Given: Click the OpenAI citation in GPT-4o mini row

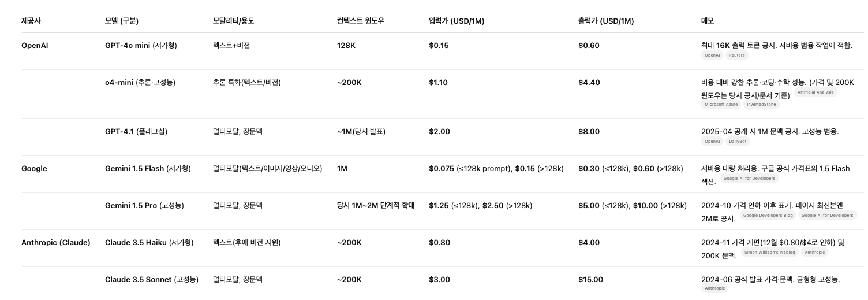Looking at the screenshot, I should tap(712, 55).
